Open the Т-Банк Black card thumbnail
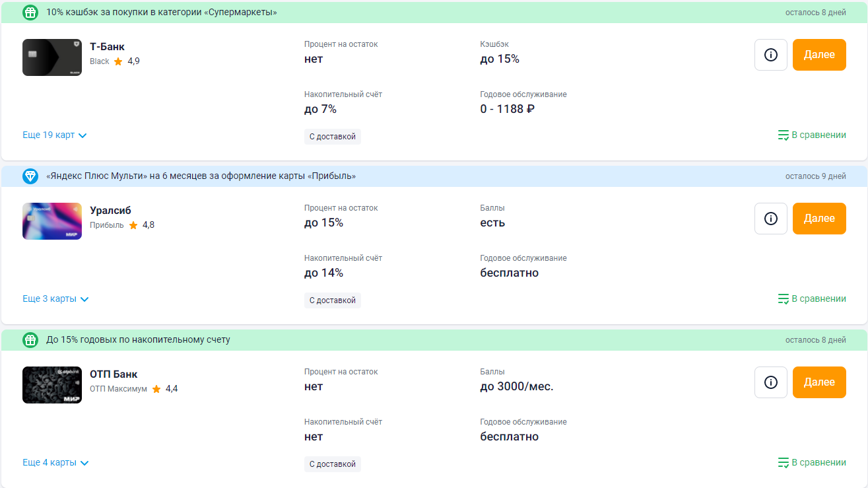The image size is (868, 488). tap(52, 57)
